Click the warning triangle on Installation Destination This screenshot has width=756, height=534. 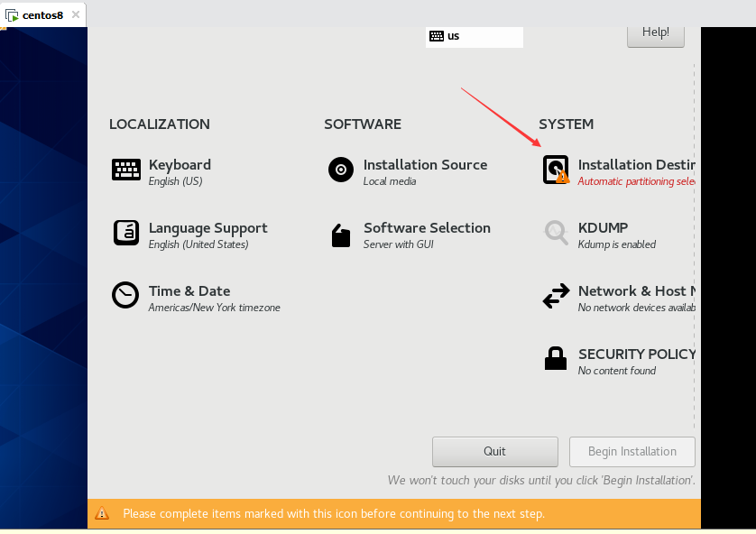click(x=563, y=176)
